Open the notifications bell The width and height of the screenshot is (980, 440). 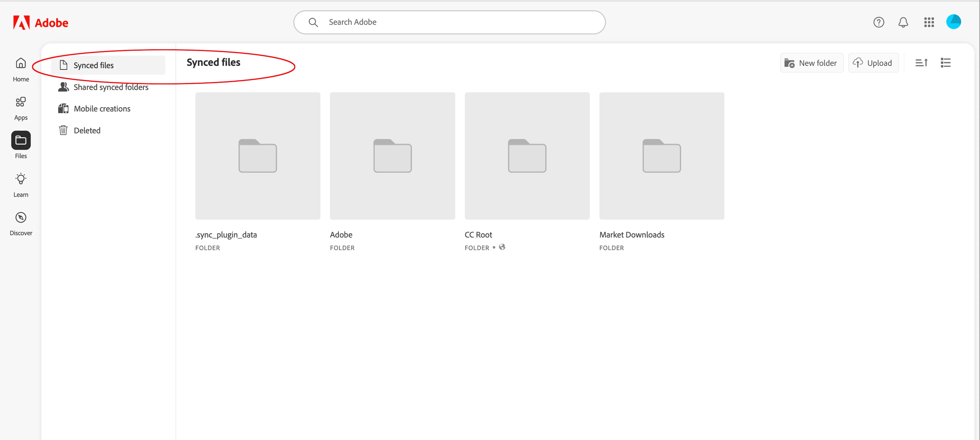point(903,22)
